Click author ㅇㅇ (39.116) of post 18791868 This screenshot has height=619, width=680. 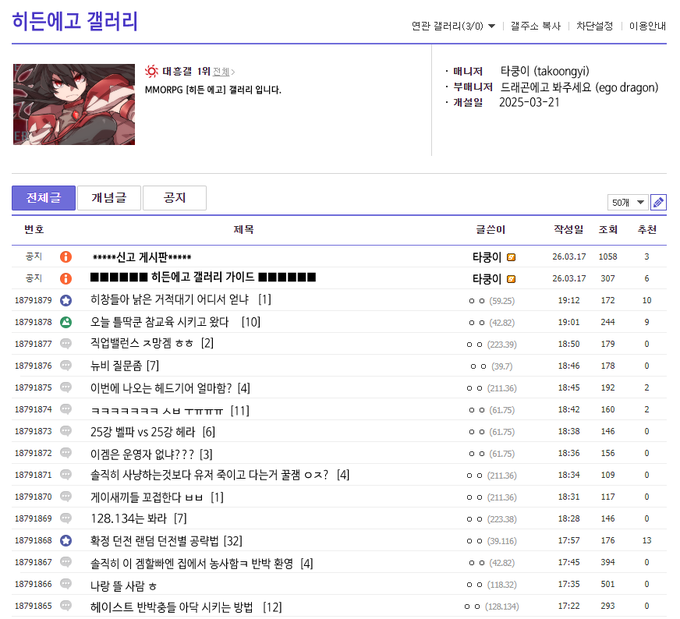492,541
